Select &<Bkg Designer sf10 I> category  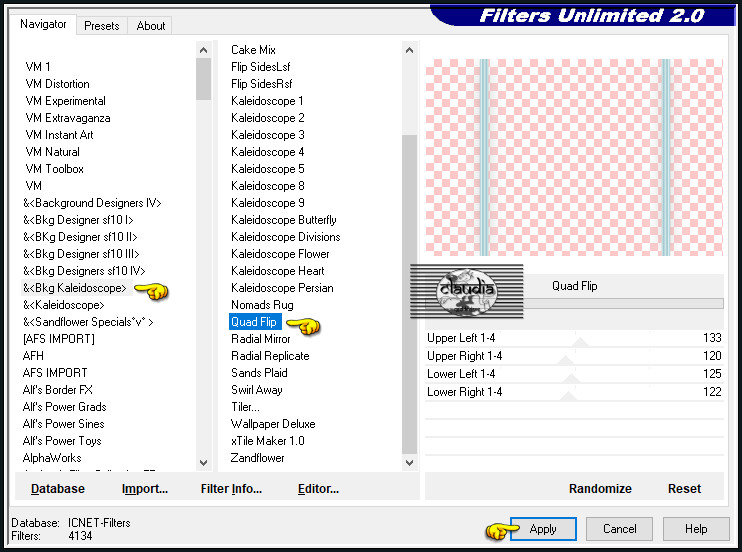tap(78, 220)
